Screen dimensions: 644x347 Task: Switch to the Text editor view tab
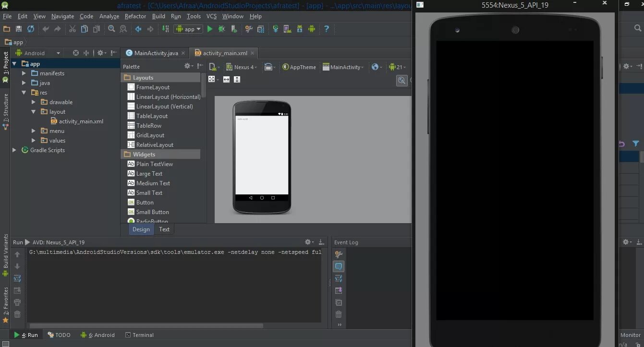(x=164, y=229)
